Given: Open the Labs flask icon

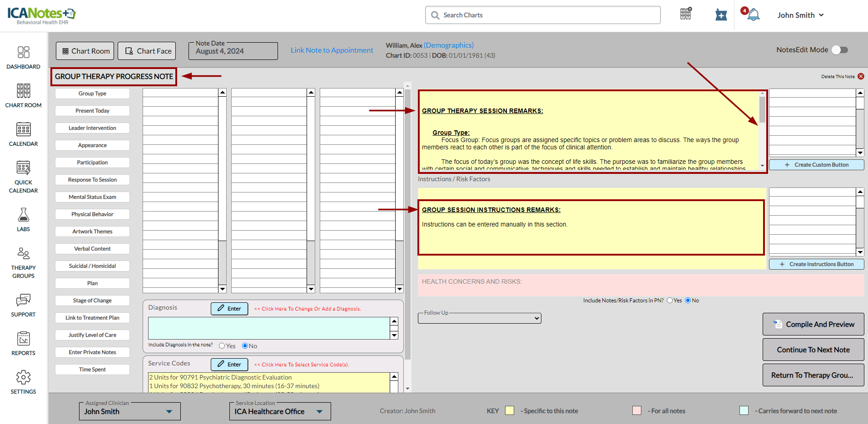Looking at the screenshot, I should [23, 215].
